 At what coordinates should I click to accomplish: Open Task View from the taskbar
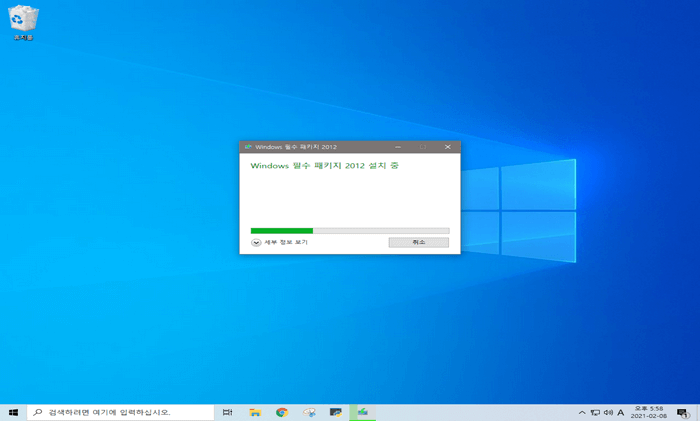coord(228,413)
